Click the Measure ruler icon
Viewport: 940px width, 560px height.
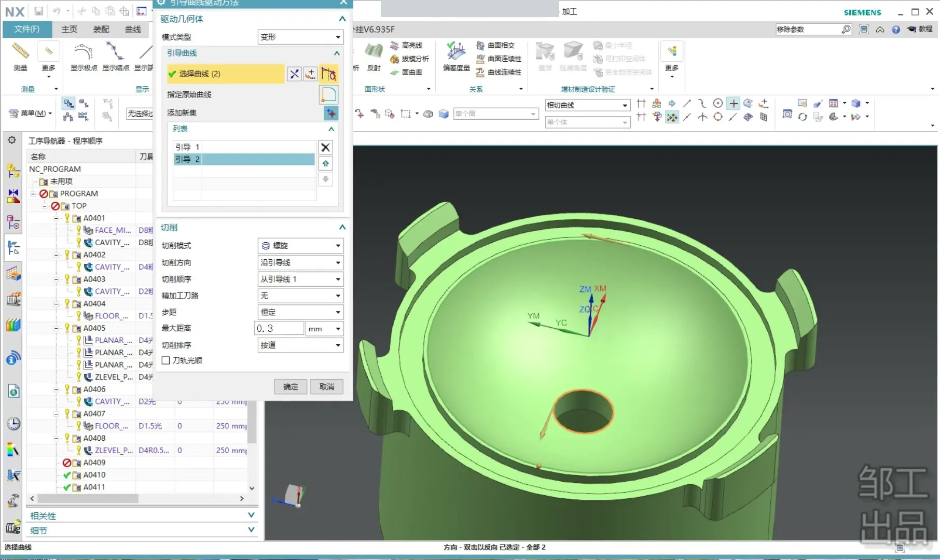(21, 51)
